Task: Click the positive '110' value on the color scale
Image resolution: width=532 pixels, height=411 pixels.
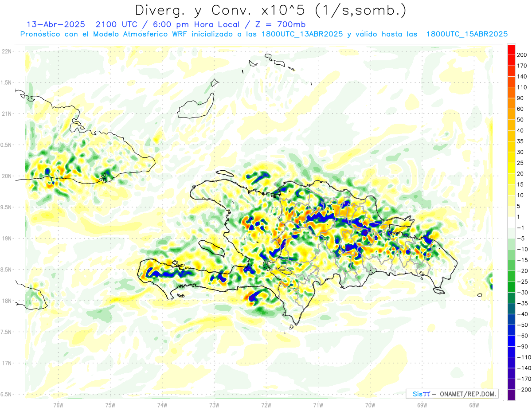Action: (523, 87)
